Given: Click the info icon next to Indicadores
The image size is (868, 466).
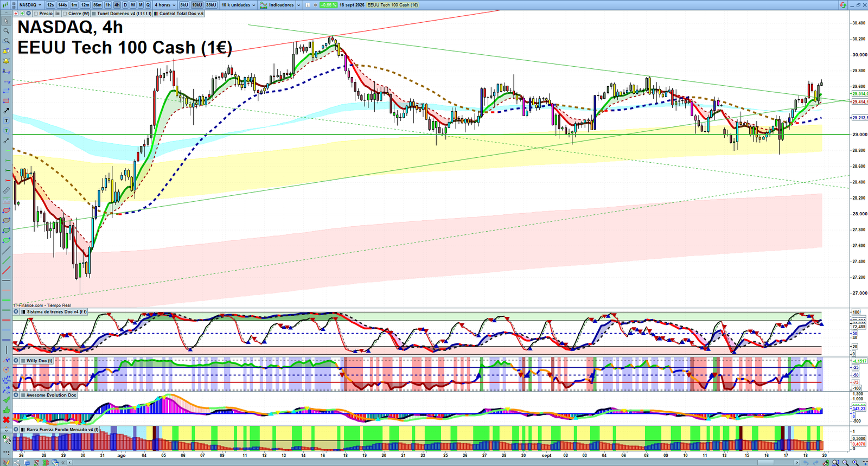Looking at the screenshot, I should click(x=307, y=5).
